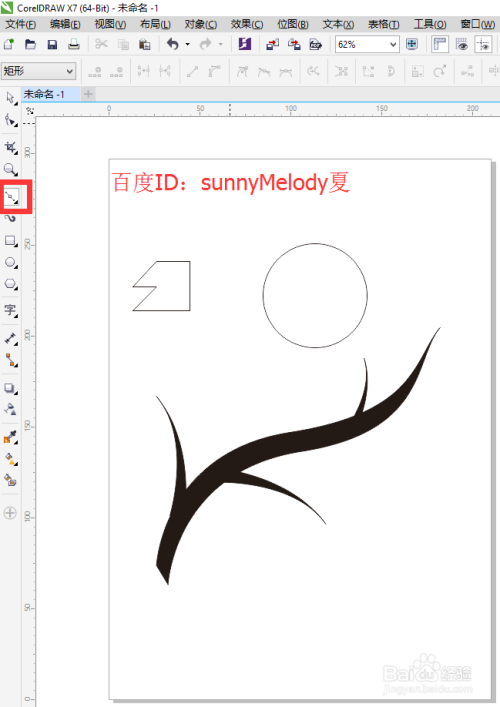Toggle grid display eye icon
Image resolution: width=500 pixels, height=707 pixels.
click(x=461, y=44)
